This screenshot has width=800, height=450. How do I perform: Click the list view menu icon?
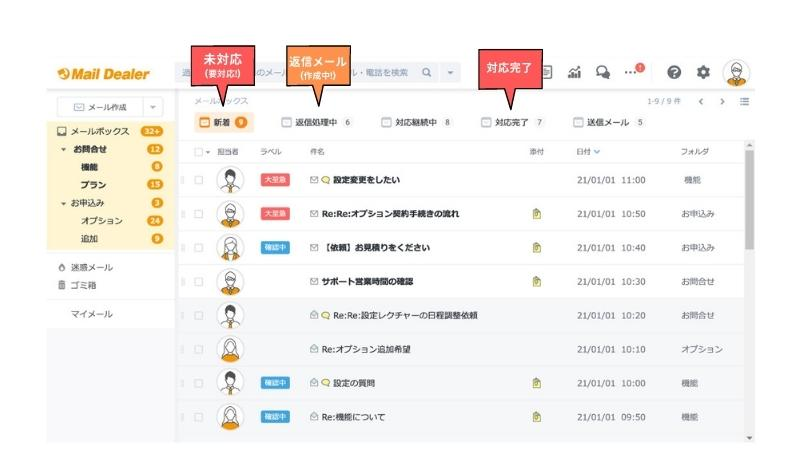point(744,101)
